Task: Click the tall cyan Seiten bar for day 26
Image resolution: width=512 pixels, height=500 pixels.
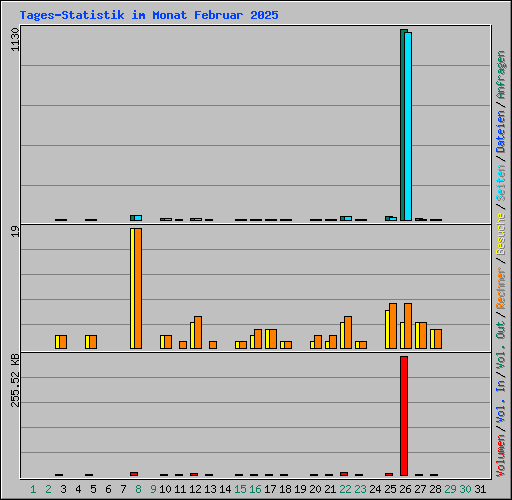Action: [x=408, y=126]
